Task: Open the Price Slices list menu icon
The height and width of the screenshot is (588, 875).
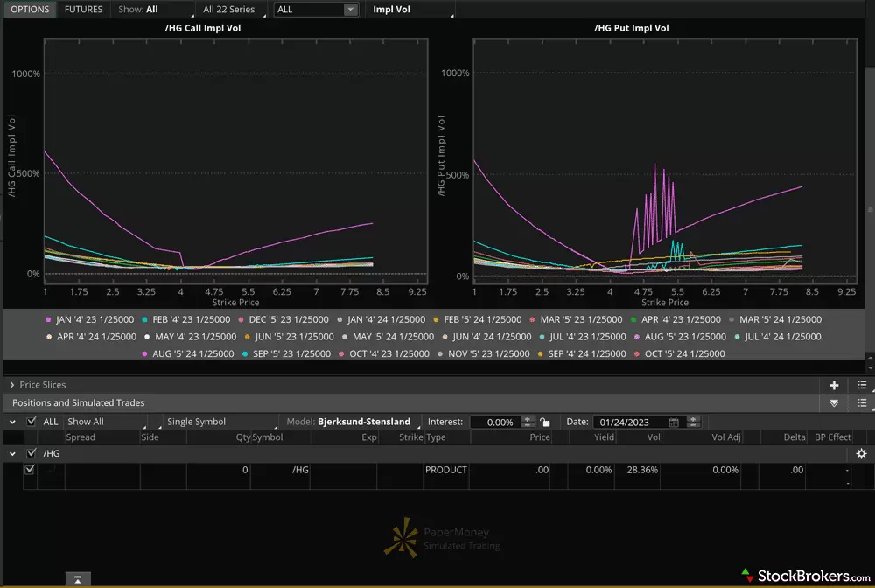Action: (862, 385)
